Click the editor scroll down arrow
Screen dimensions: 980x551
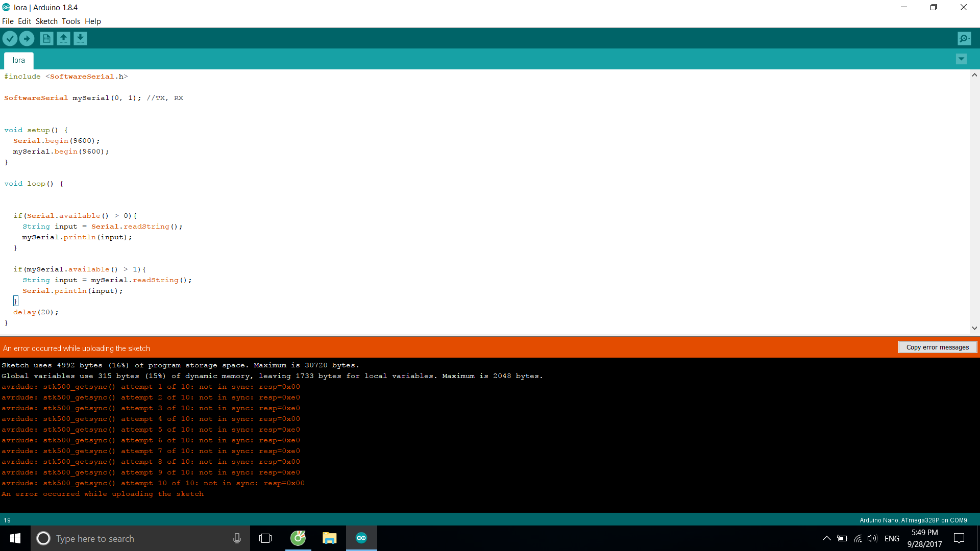coord(974,329)
